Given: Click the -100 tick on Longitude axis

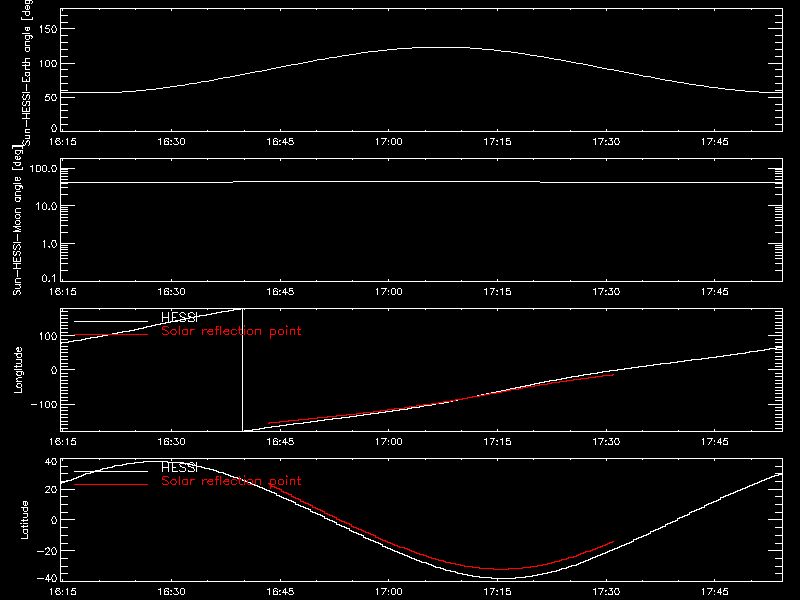Looking at the screenshot, I should 44,404.
